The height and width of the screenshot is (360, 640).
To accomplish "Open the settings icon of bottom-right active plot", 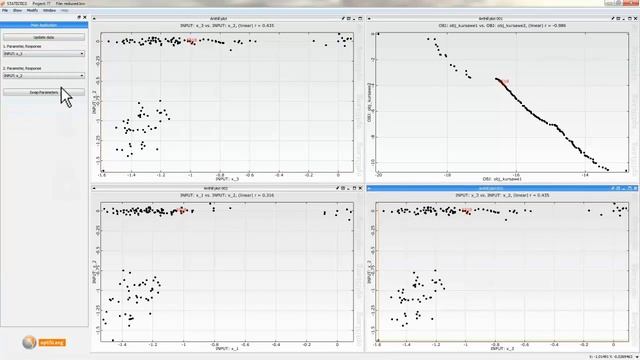I will (x=618, y=189).
